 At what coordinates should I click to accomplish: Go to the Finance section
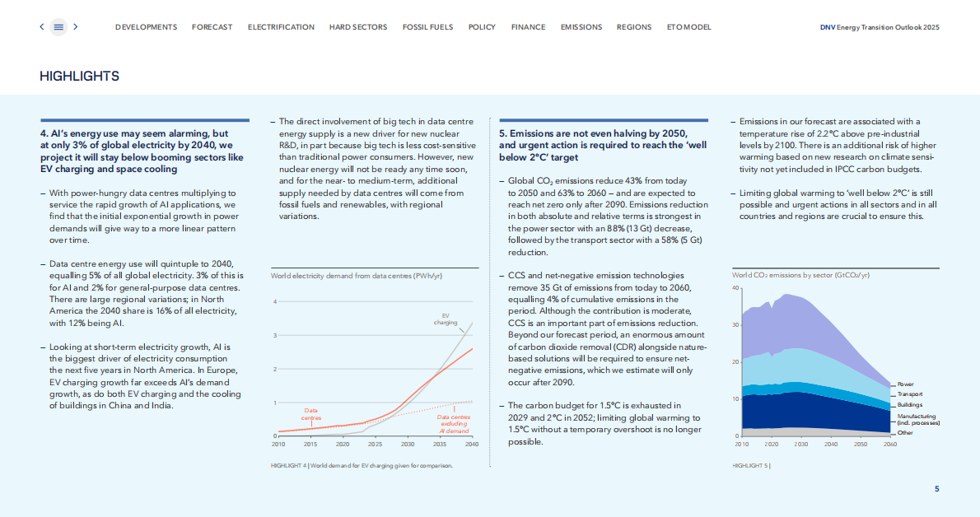click(x=528, y=27)
